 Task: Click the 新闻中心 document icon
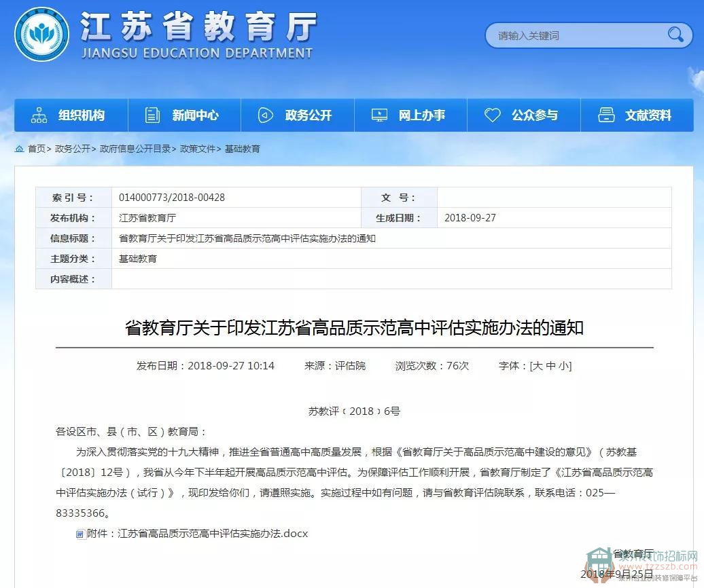coord(153,115)
